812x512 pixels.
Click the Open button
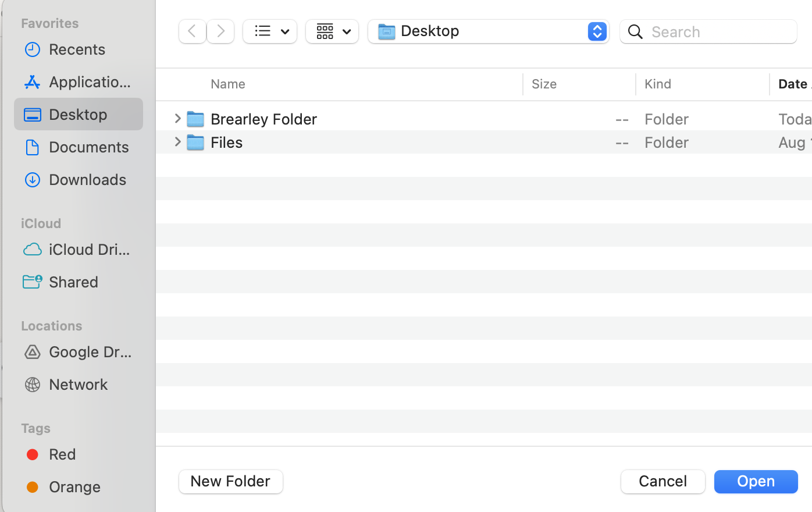pyautogui.click(x=756, y=482)
